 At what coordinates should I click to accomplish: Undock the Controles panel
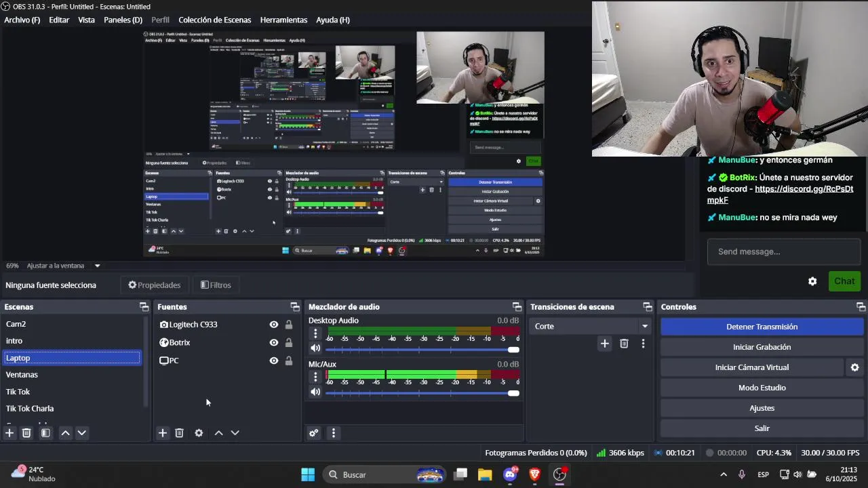pyautogui.click(x=861, y=307)
